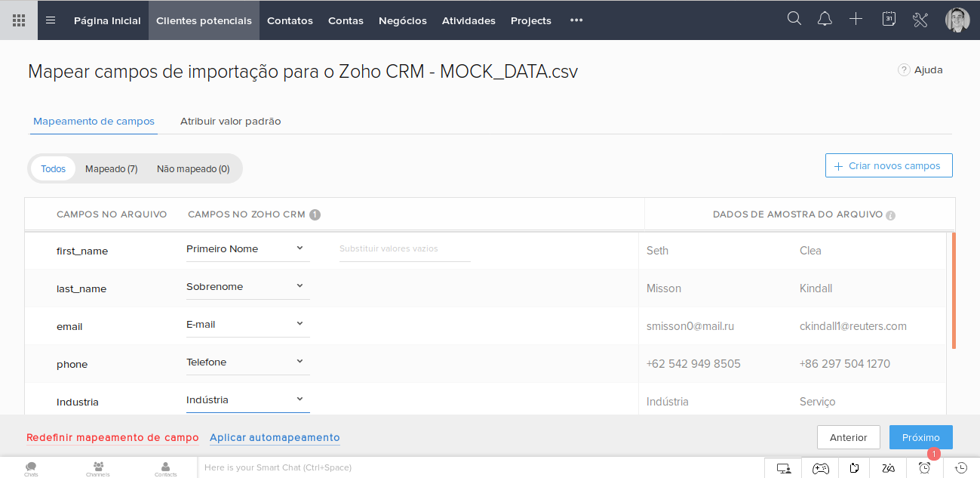Click the Smart Chat input box

click(481, 468)
